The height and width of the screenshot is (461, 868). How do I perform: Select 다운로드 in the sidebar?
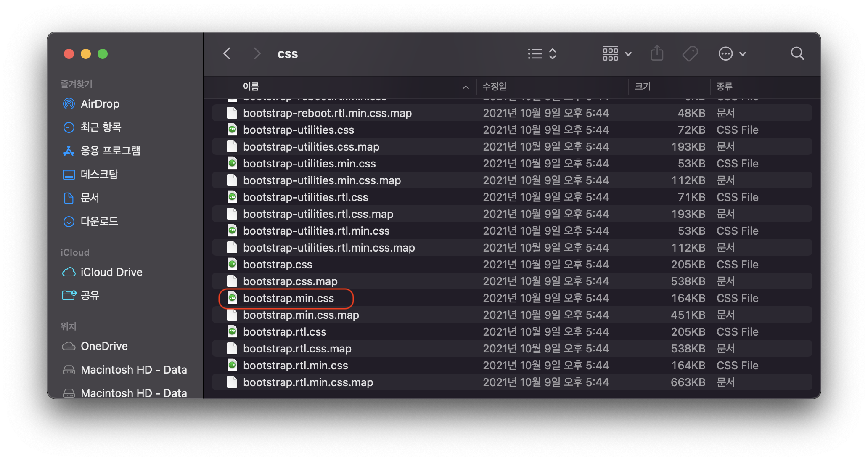[x=99, y=221]
